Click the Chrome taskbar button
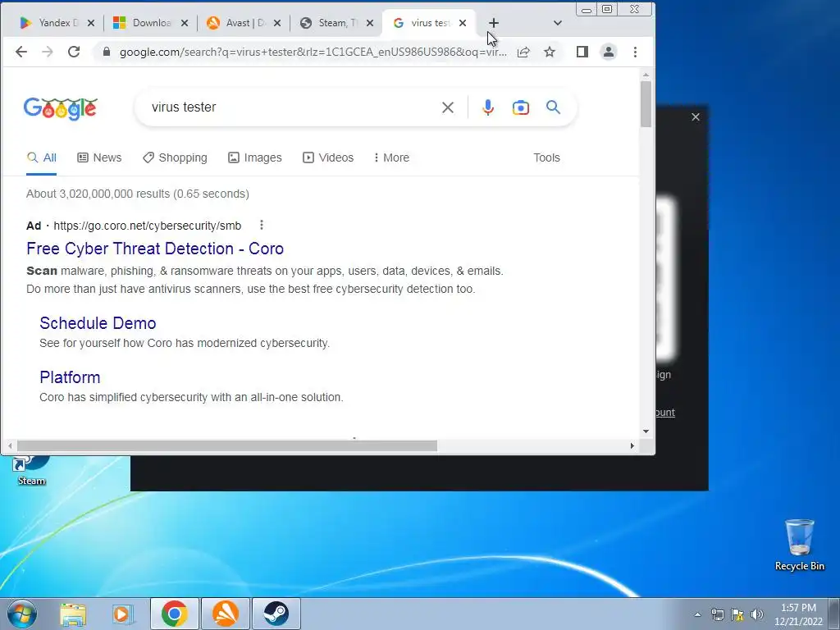840x630 pixels. 174,614
